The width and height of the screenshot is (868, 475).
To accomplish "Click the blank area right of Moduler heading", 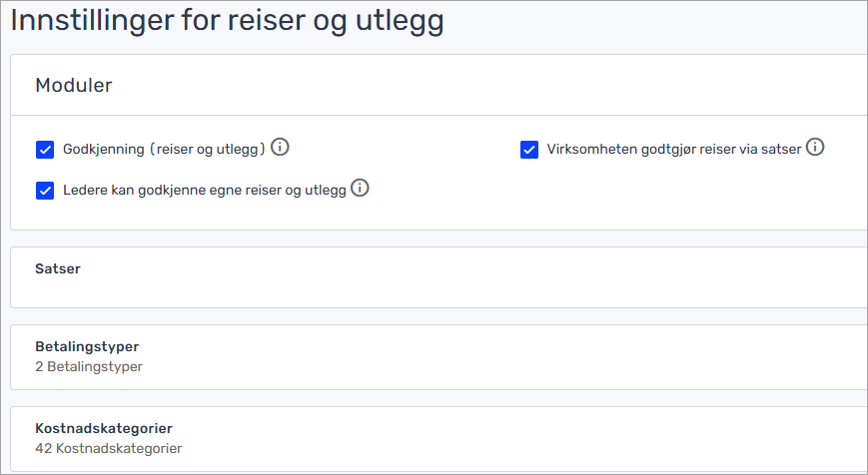I will point(499,86).
